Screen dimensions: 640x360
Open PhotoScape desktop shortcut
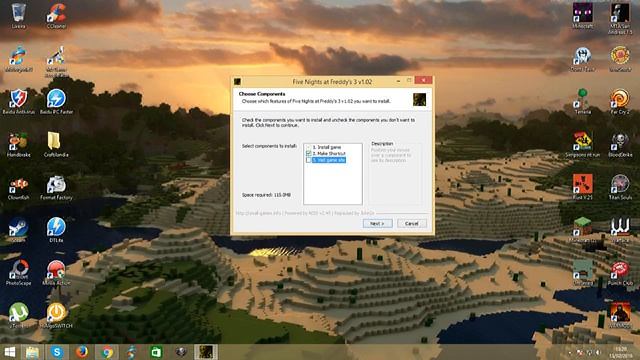pyautogui.click(x=18, y=273)
